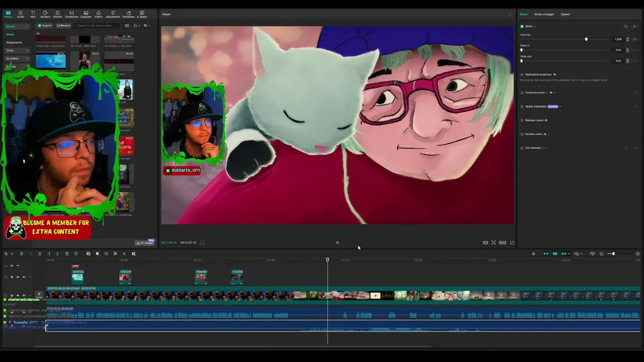Viewport: 644px width, 362px height.
Task: Open the Templates panel
Action: [x=128, y=14]
